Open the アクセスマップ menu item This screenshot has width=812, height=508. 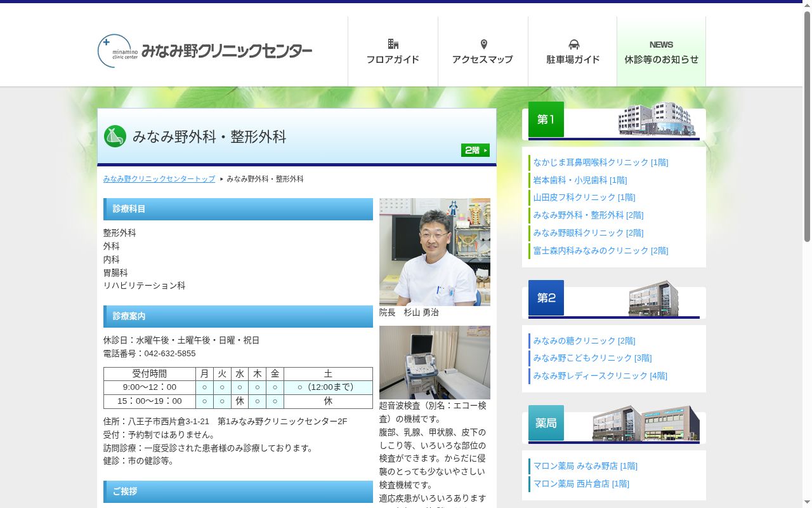pos(483,51)
